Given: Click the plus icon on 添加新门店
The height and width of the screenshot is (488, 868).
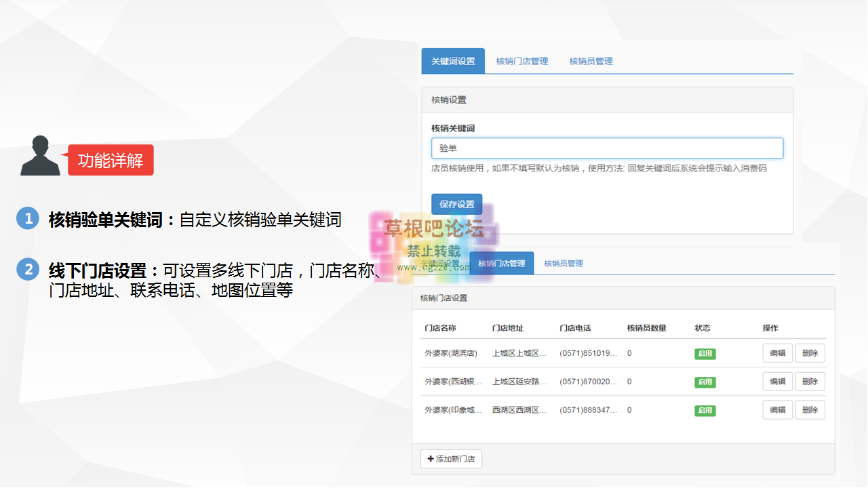Looking at the screenshot, I should coord(432,458).
